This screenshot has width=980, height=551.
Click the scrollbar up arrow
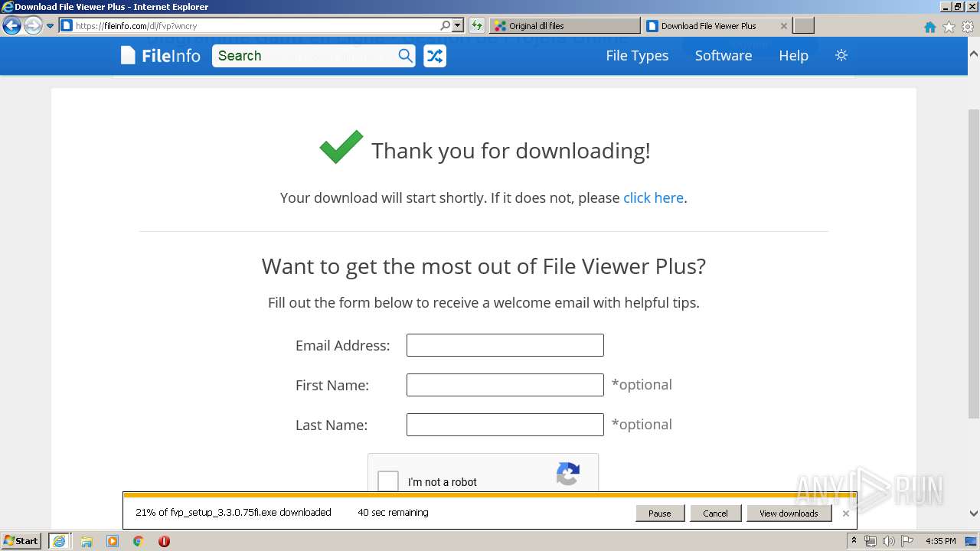pyautogui.click(x=974, y=54)
